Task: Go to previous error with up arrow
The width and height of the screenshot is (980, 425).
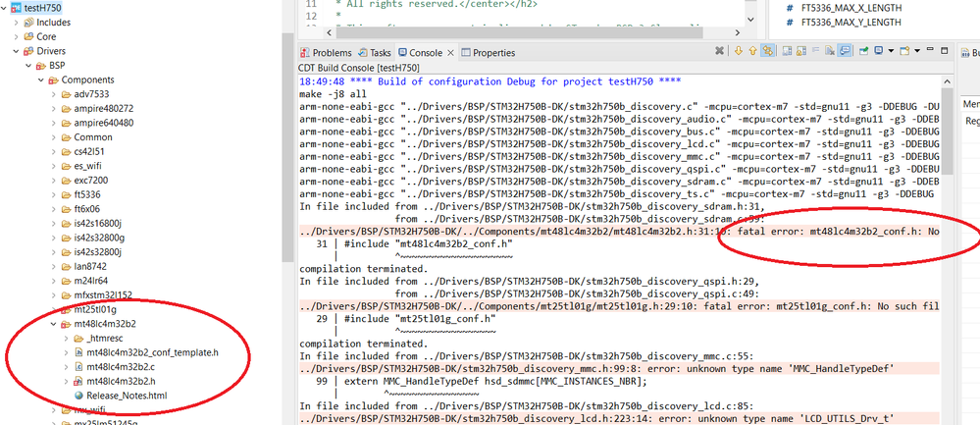Action: pos(752,51)
